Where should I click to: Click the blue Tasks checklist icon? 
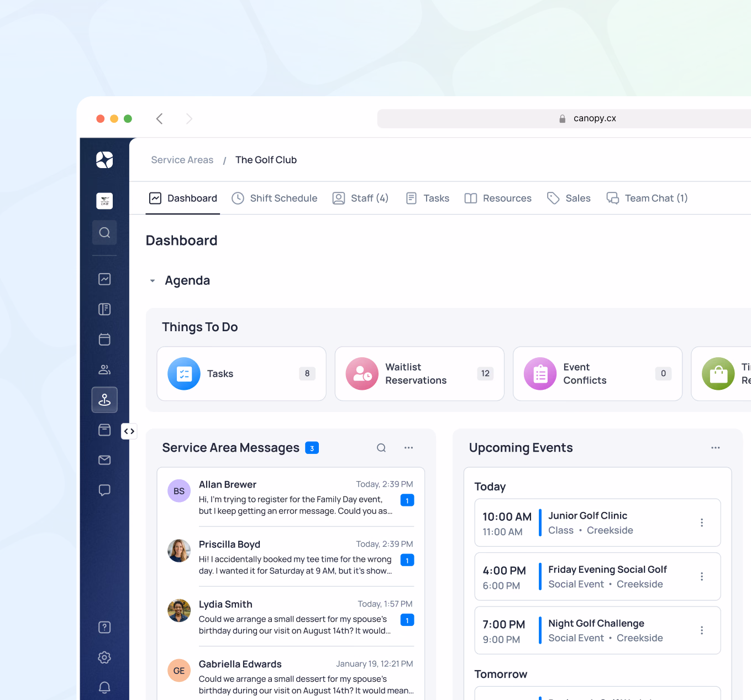click(184, 374)
